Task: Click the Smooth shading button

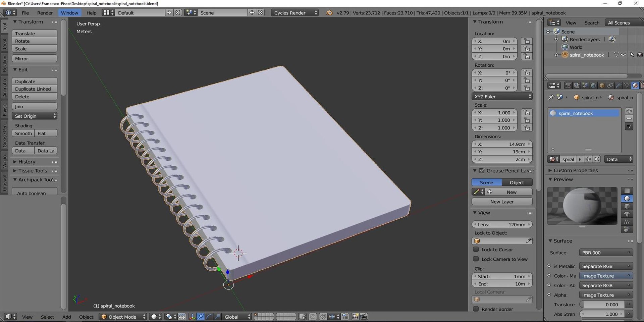Action: click(23, 133)
